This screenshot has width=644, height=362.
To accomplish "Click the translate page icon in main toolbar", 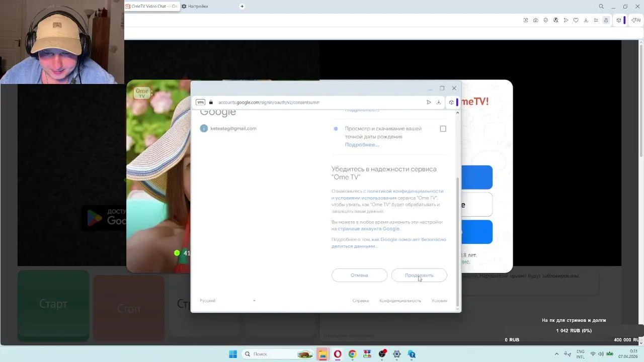I will tap(556, 20).
